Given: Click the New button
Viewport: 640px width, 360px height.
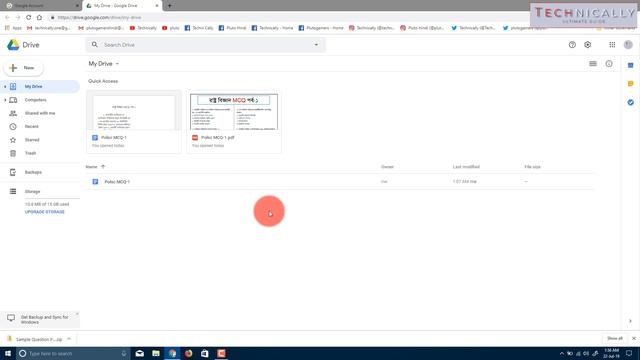Looking at the screenshot, I should point(24,68).
